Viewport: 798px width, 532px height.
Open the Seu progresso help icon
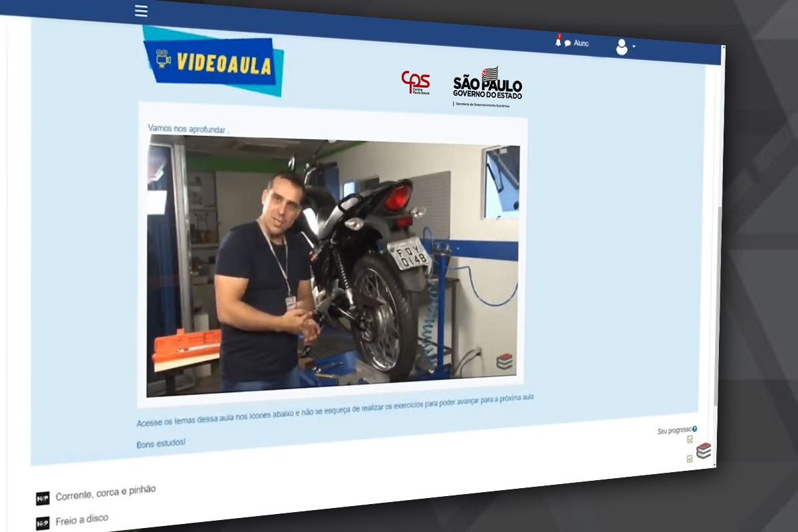694,429
